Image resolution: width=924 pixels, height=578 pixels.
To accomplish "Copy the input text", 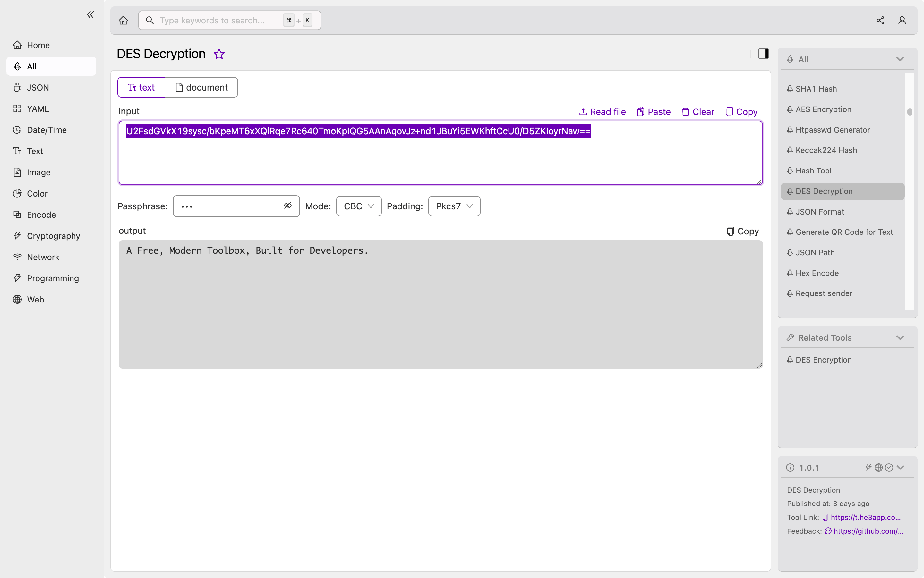I will pos(741,112).
